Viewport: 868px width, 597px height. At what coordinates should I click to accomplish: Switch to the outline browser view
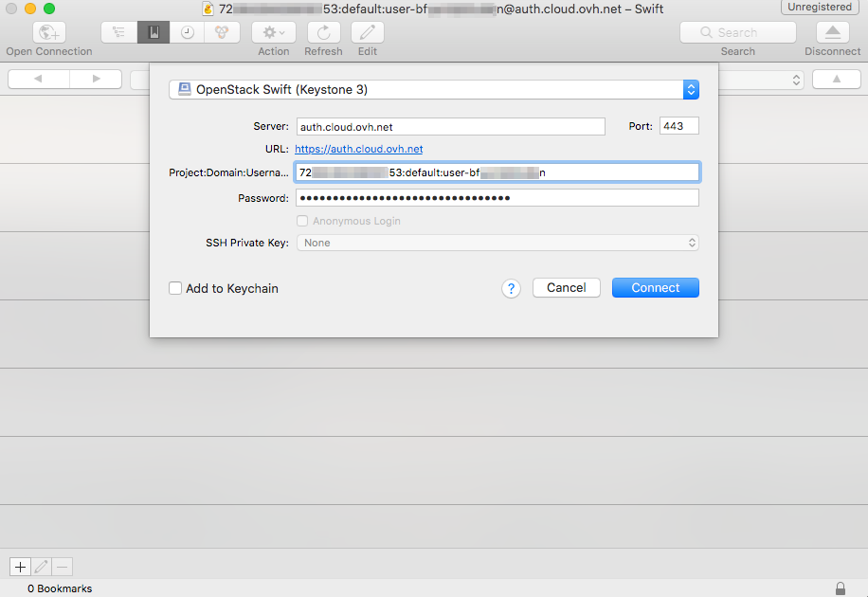[118, 32]
